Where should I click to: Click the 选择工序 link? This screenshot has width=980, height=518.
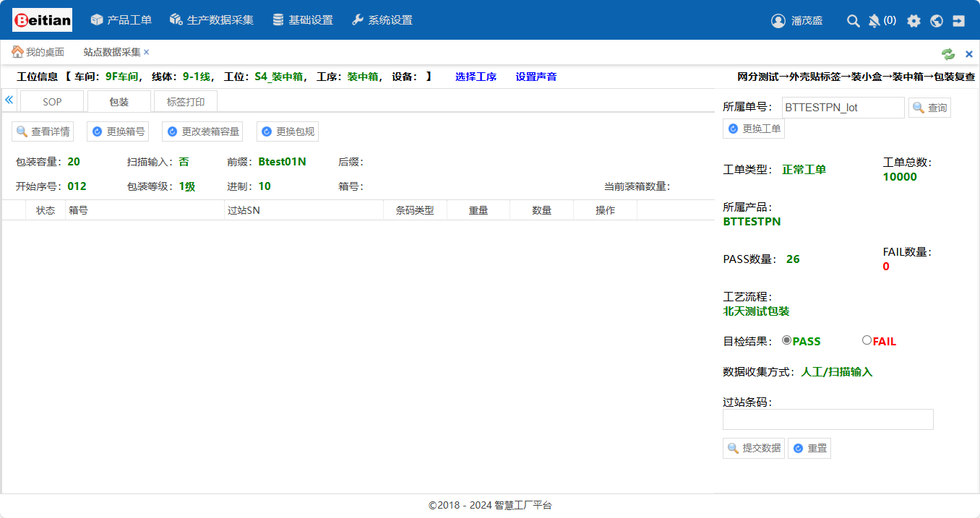[476, 77]
